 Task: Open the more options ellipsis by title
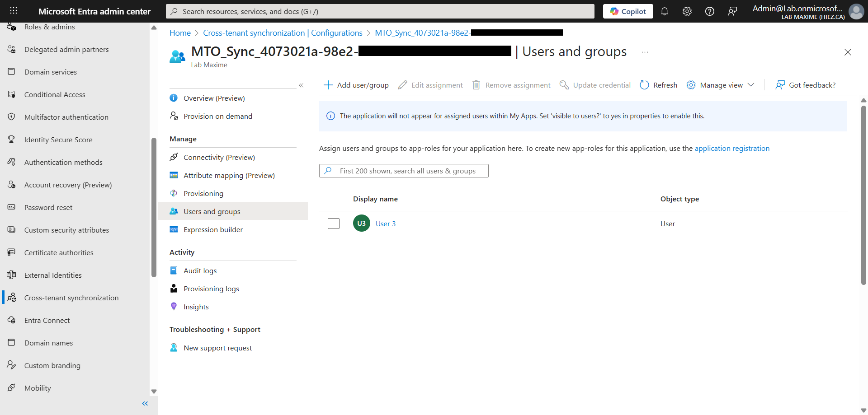[645, 52]
